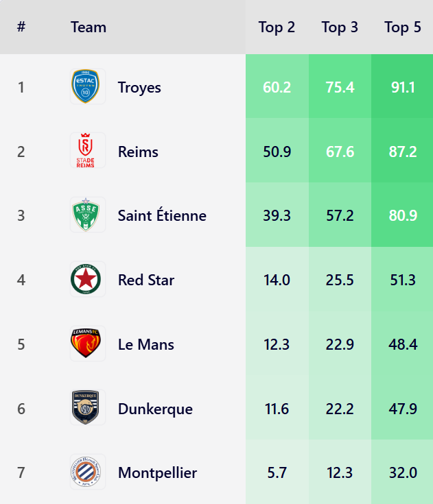433x504 pixels.
Task: Sort by the Top 2 column header
Action: (x=277, y=27)
